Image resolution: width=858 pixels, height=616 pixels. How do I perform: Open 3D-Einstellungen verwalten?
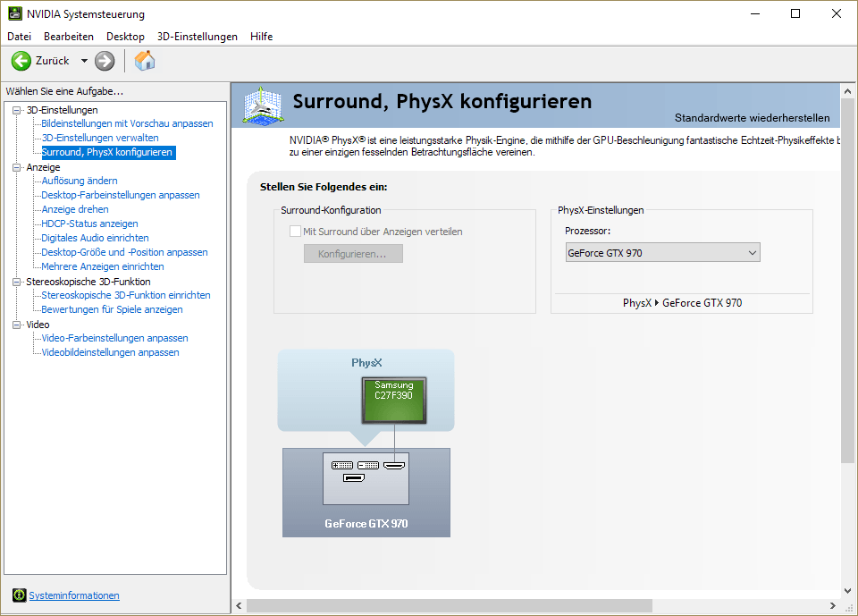tap(100, 138)
